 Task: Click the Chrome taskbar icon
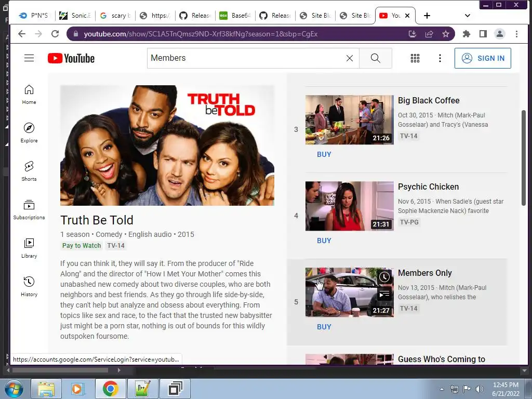111,389
